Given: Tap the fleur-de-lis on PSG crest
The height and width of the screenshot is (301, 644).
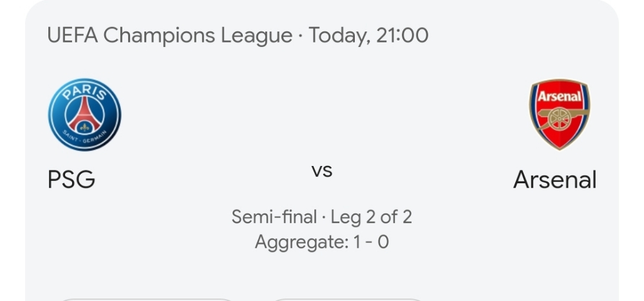Looking at the screenshot, I should tap(84, 127).
